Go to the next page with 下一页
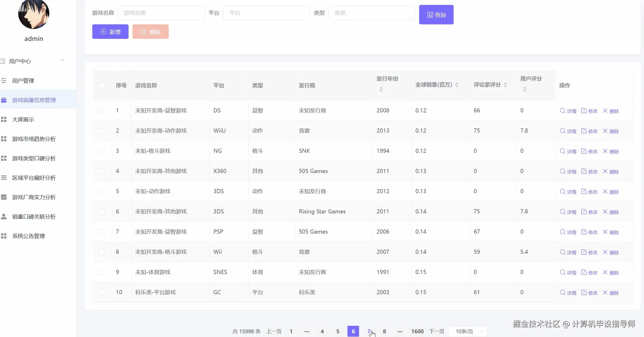 point(437,331)
